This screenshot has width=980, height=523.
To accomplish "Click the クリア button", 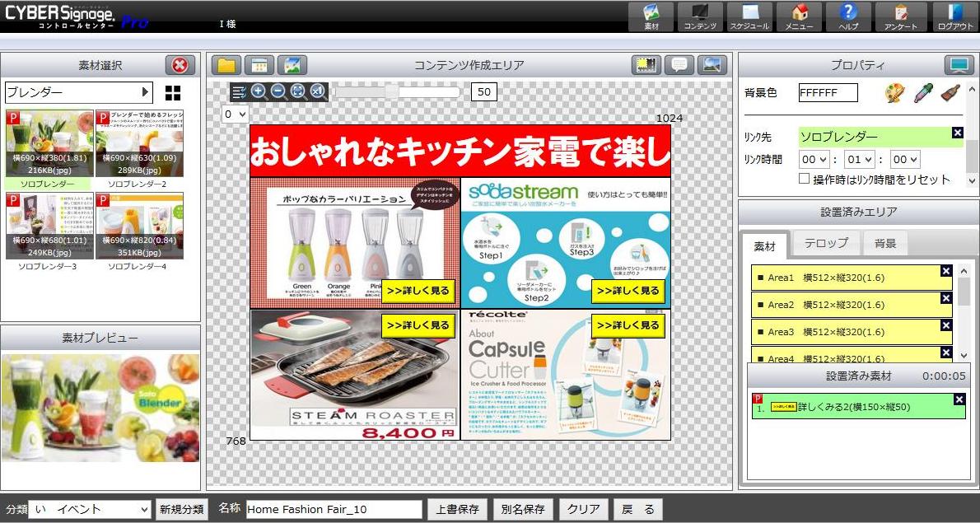I will [x=583, y=509].
